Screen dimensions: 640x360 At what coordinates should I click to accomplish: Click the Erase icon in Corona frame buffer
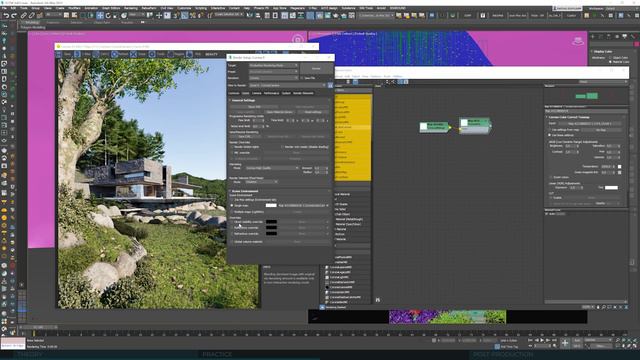click(x=133, y=54)
